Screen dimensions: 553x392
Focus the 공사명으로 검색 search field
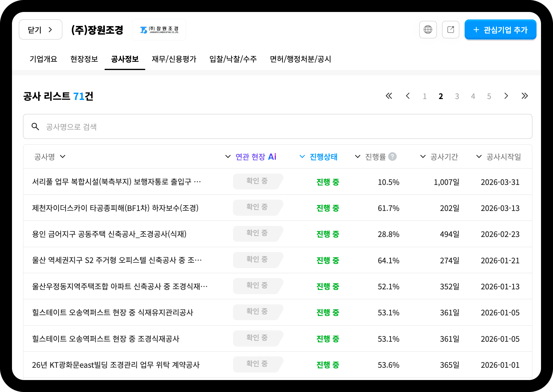tap(277, 127)
